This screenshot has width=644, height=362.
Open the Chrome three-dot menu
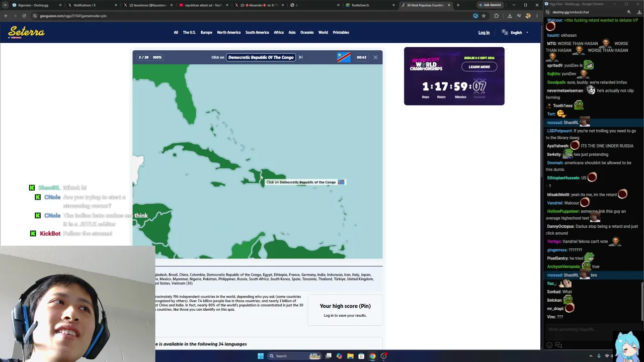[536, 16]
